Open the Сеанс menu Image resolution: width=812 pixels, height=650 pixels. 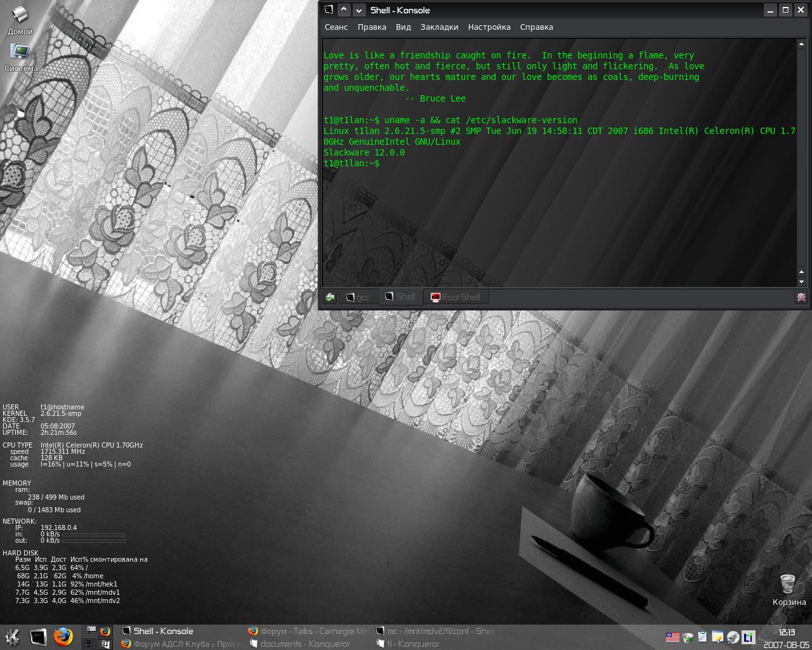[336, 27]
